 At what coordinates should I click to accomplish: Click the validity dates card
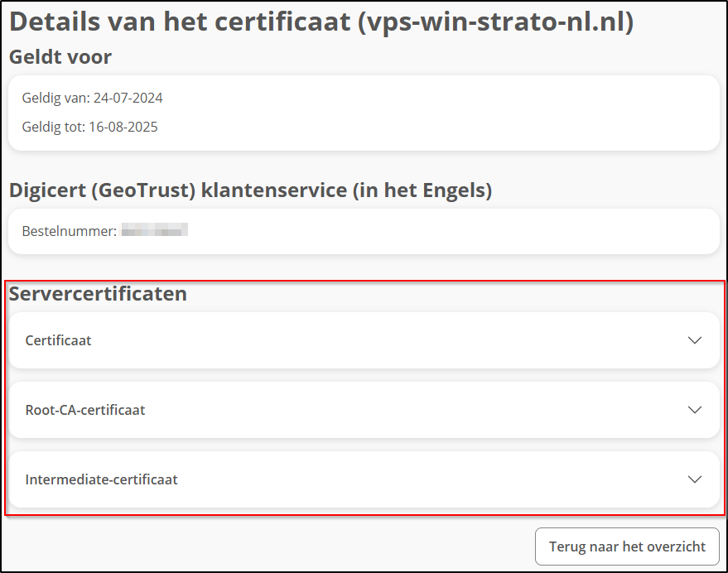pos(363,112)
